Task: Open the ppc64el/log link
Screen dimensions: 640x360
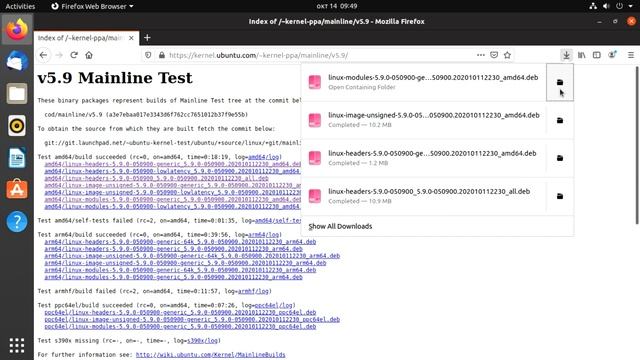Action: click(x=273, y=305)
